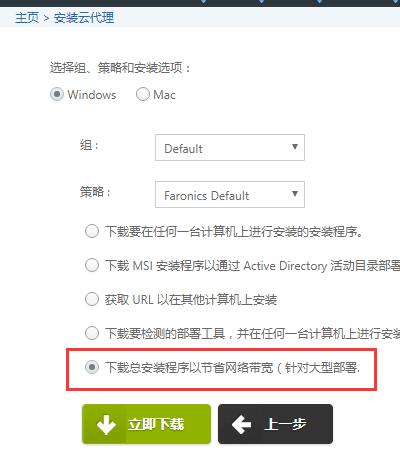
Task: Select 下载总安装程序以节省网络带宽 radio option
Action: (92, 367)
